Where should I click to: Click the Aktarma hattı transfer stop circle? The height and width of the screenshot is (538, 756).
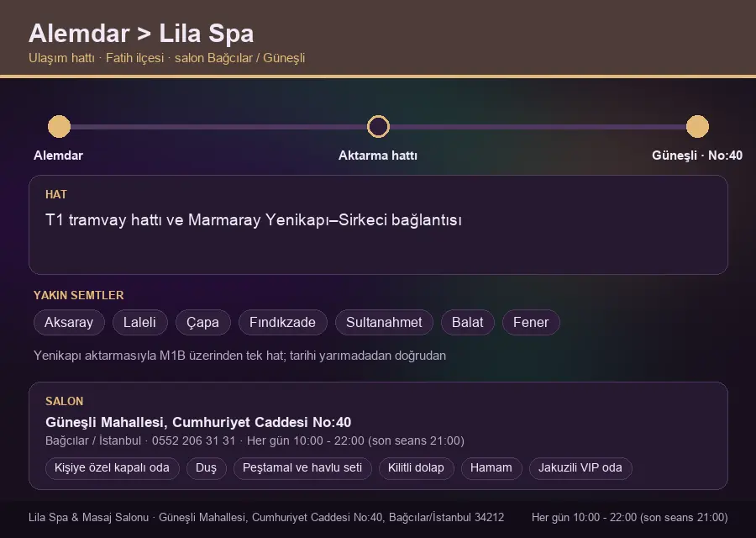(x=378, y=126)
